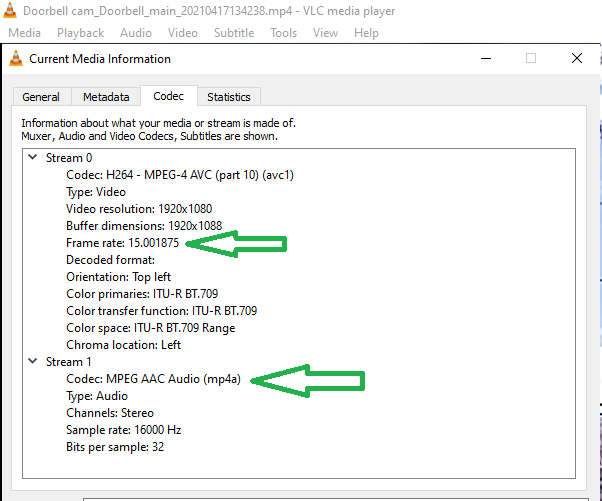Screen dimensions: 602x501
Task: Open the Audio menu
Action: [136, 33]
